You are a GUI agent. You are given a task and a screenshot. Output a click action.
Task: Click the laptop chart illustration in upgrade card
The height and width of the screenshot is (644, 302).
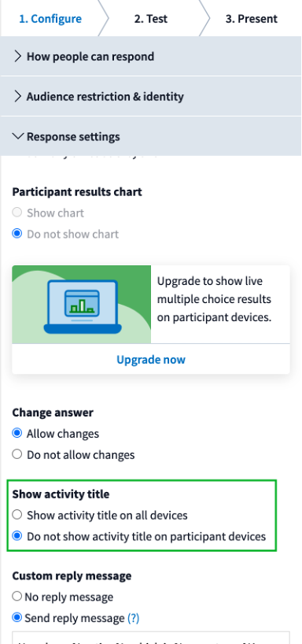tap(82, 305)
